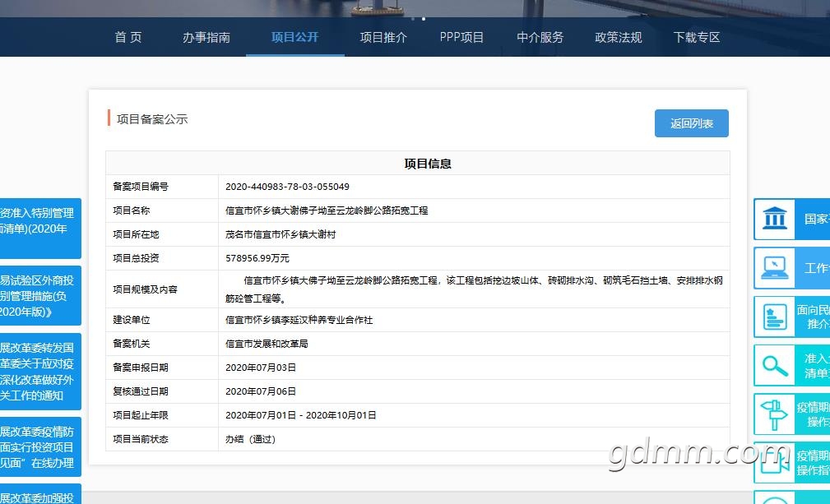Click the 备案项目编号 label cell

(x=162, y=187)
